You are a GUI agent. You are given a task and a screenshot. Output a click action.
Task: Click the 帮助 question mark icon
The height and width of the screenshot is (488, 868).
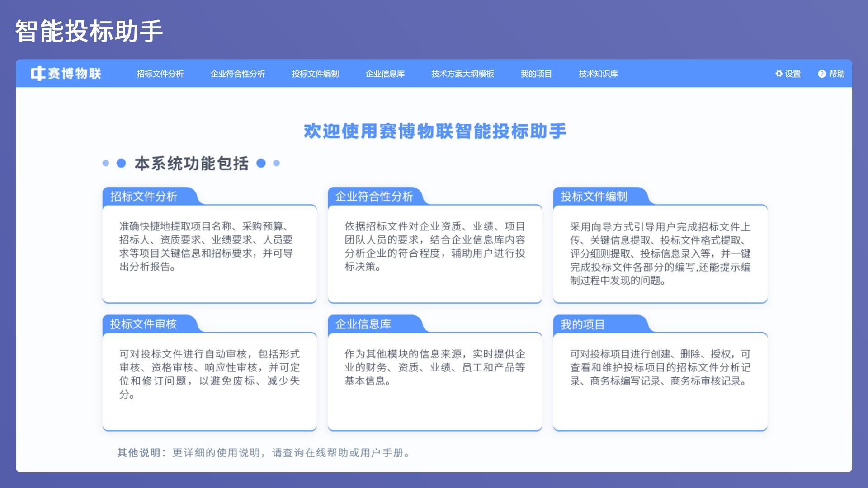822,74
